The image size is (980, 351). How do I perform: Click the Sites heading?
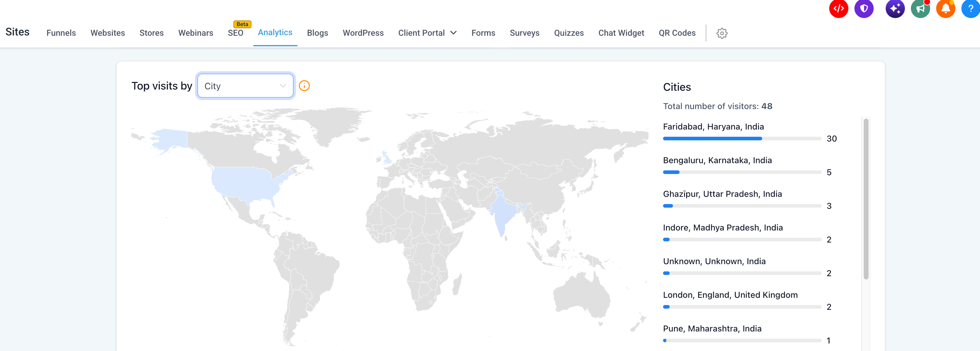(17, 32)
